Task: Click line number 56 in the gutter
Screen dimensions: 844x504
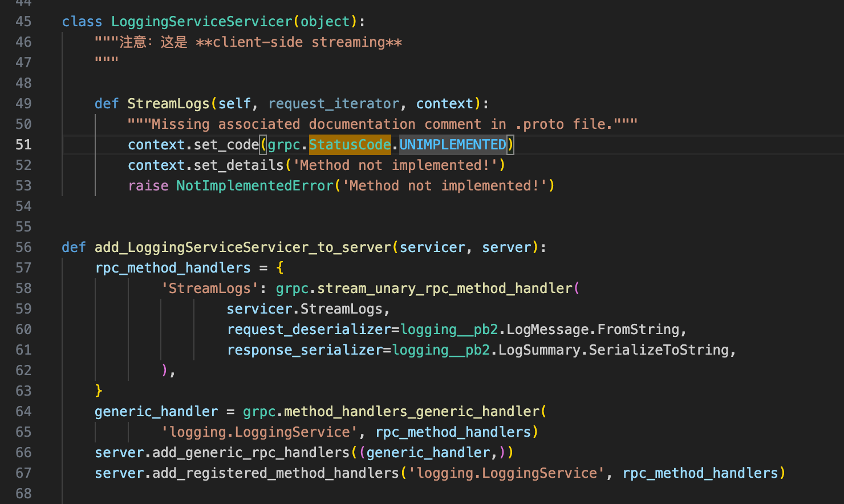Action: click(23, 247)
